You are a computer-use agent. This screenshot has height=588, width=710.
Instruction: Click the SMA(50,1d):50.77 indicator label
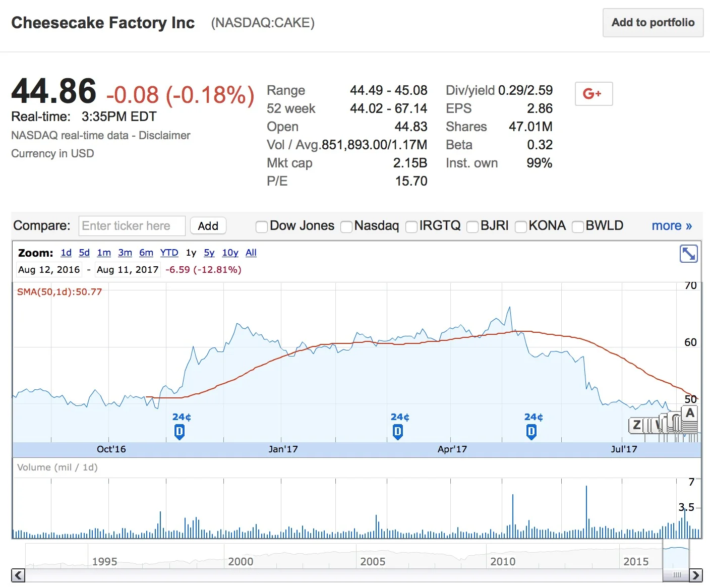pos(60,291)
